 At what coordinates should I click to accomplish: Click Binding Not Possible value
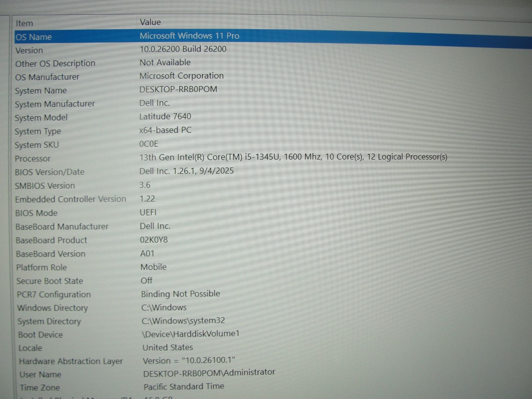click(181, 294)
